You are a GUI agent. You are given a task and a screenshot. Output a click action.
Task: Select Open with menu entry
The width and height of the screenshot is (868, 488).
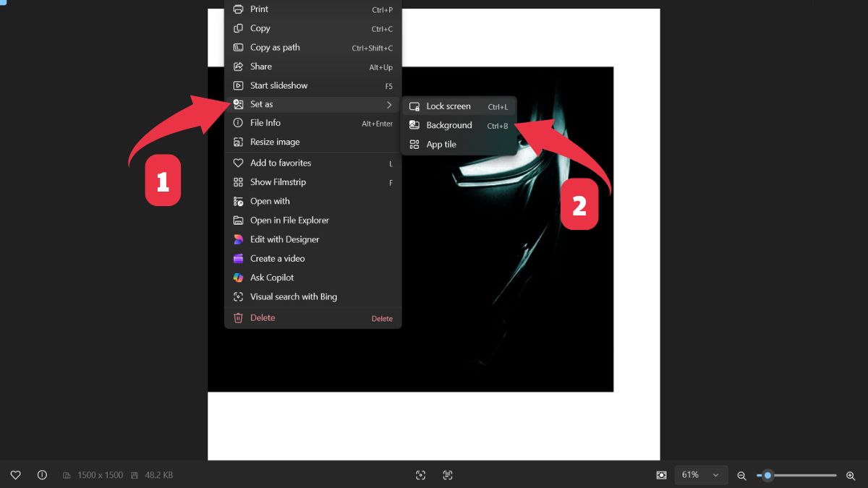[312, 202]
